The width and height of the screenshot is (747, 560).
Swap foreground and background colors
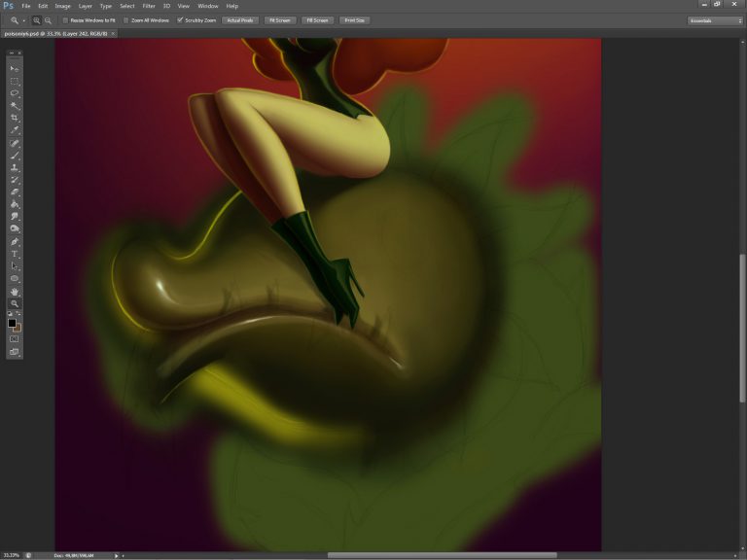[x=18, y=314]
